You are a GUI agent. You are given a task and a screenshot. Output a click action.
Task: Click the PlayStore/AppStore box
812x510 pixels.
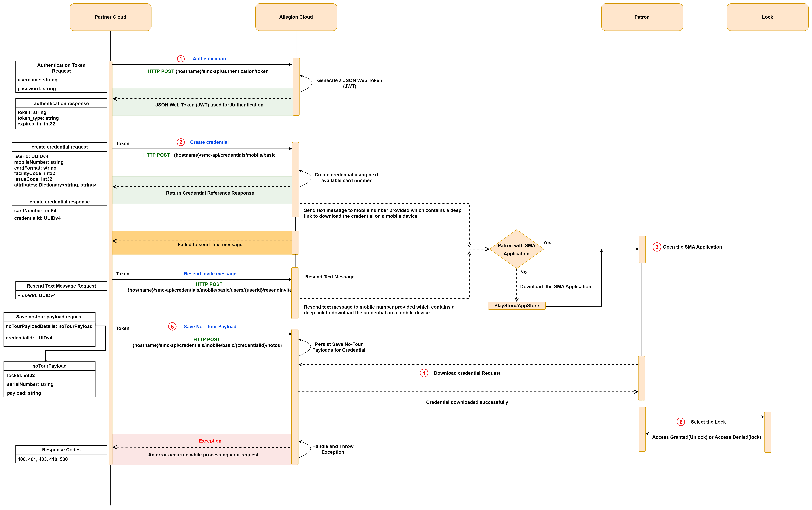click(x=517, y=306)
